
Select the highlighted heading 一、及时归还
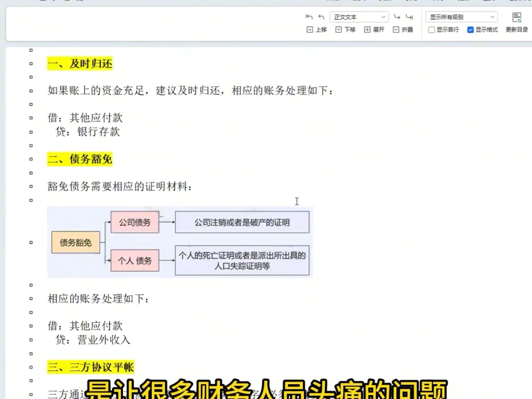80,64
